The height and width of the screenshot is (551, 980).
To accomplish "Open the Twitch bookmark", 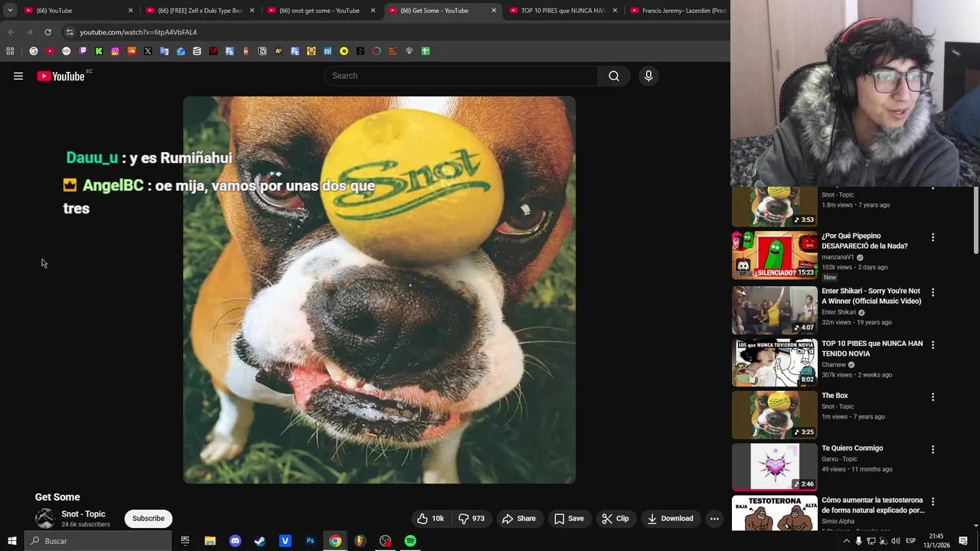I will (x=83, y=51).
